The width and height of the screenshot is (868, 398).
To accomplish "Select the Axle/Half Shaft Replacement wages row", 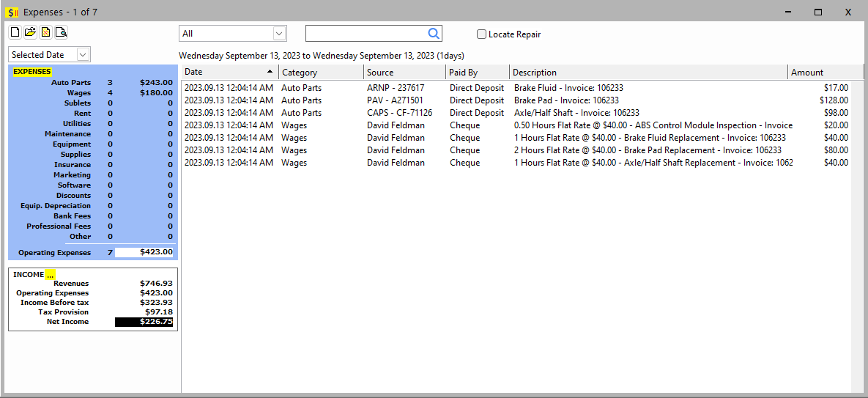I will point(516,162).
